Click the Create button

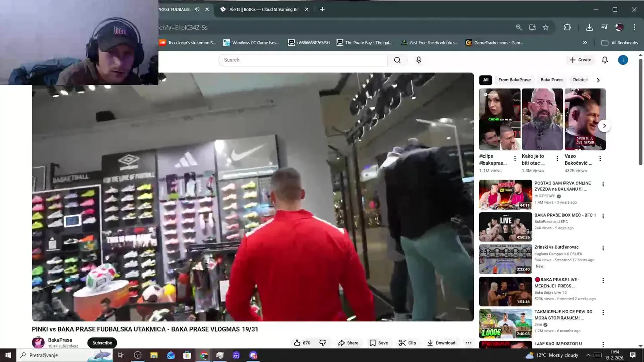pyautogui.click(x=580, y=60)
